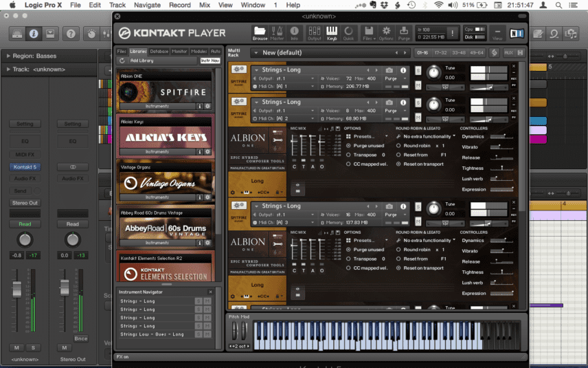
Task: Show the Info pane icon
Action: pos(295,33)
